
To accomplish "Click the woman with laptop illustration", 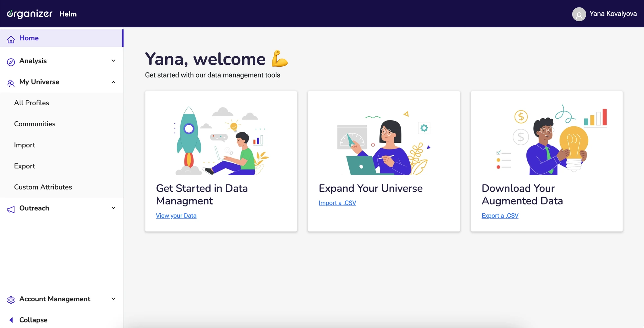I will tap(384, 143).
